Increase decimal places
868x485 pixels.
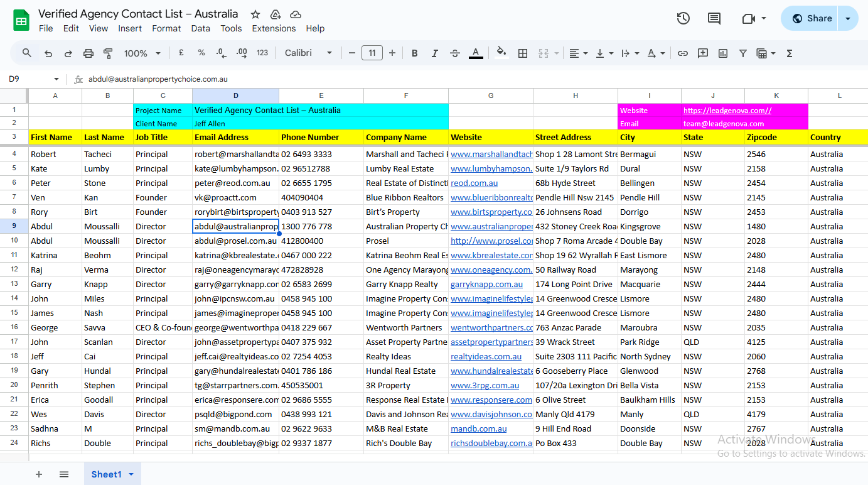242,53
